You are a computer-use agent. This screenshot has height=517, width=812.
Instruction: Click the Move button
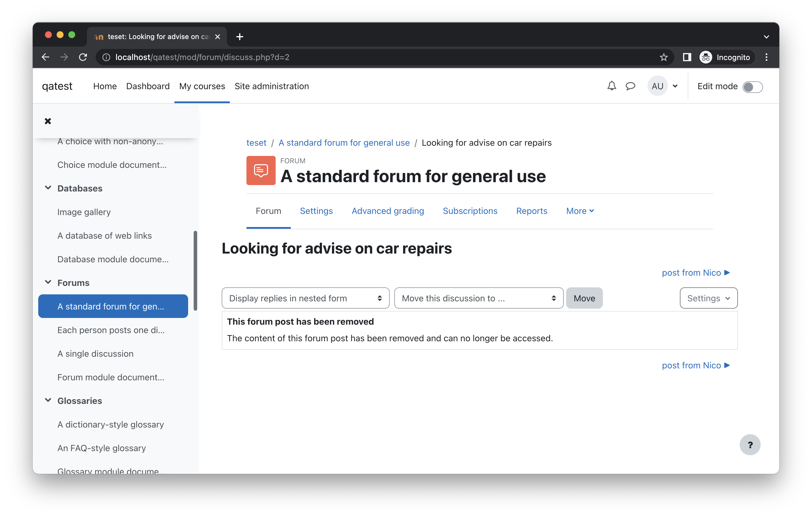click(x=584, y=298)
